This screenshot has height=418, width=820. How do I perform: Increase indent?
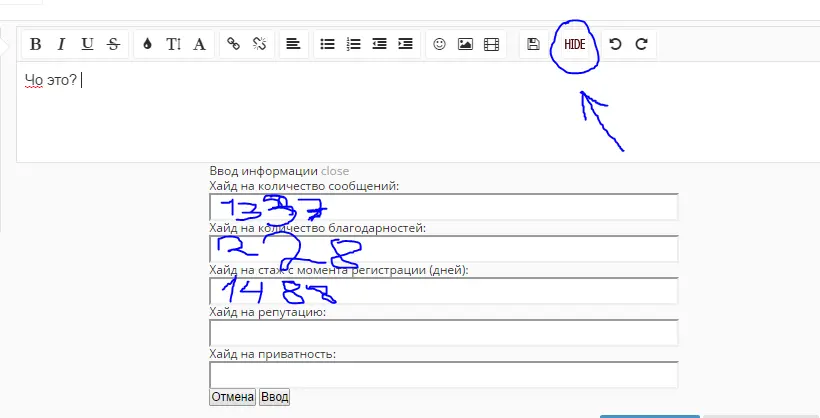coord(405,44)
